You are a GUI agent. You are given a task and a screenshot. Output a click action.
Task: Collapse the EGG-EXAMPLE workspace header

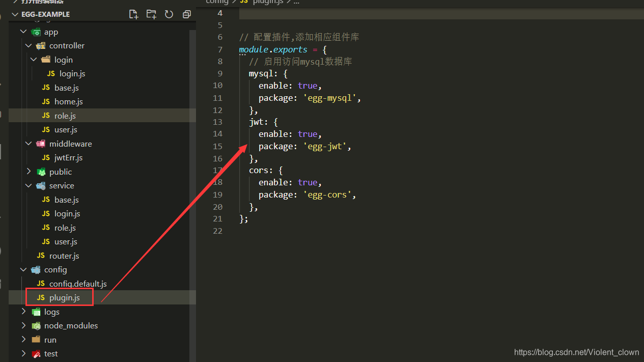click(14, 14)
